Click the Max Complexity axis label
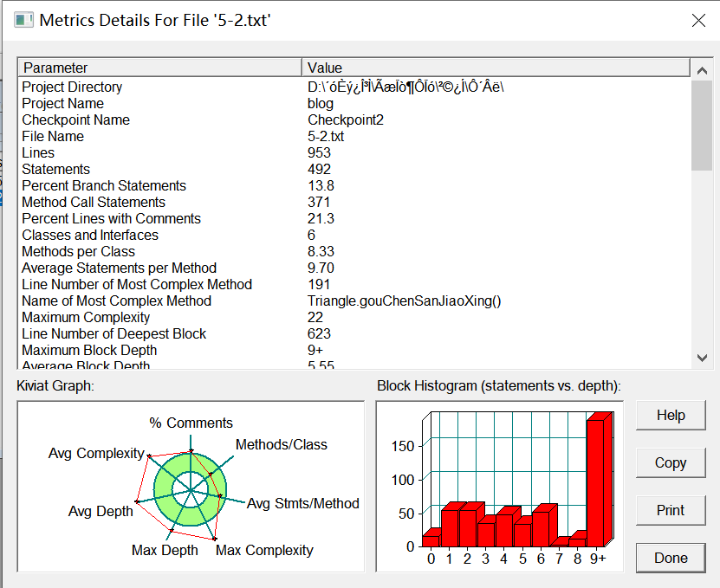Screen dimensions: 720x588 pos(264,550)
